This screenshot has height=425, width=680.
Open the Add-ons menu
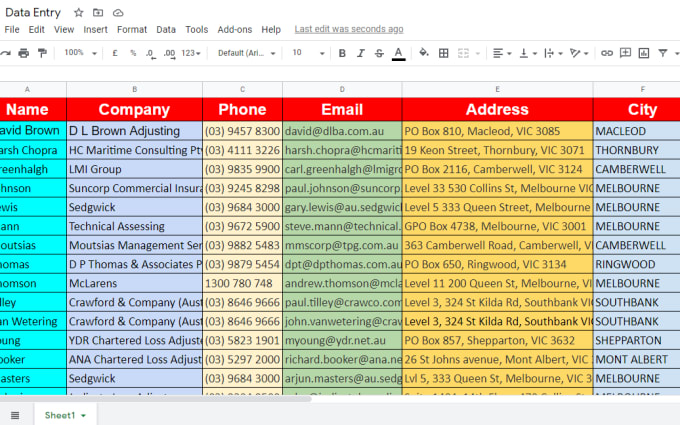tap(235, 29)
